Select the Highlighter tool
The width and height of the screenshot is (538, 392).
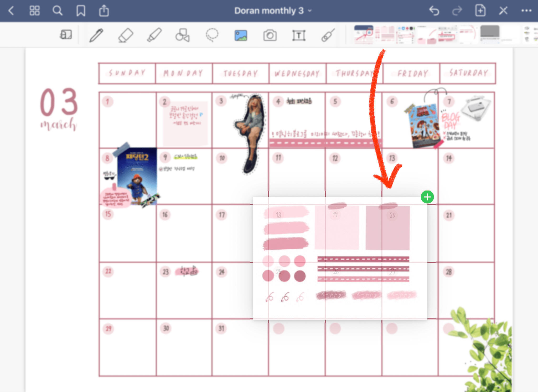click(154, 35)
